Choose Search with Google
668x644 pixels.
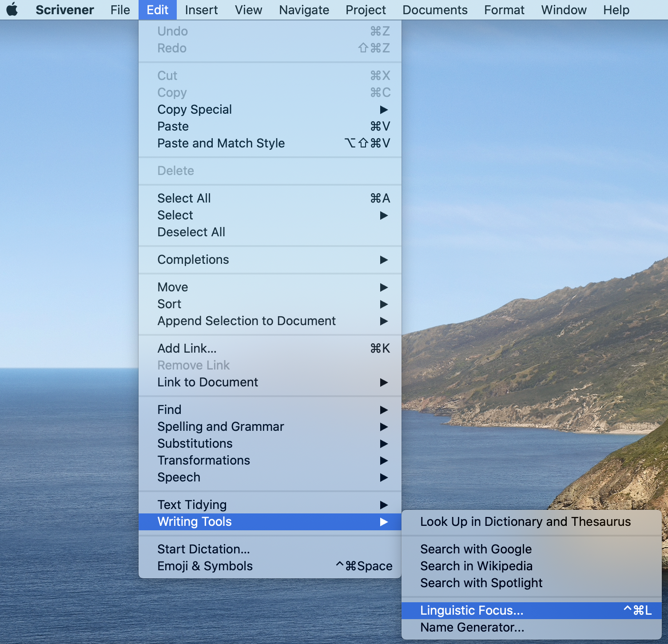tap(532, 549)
